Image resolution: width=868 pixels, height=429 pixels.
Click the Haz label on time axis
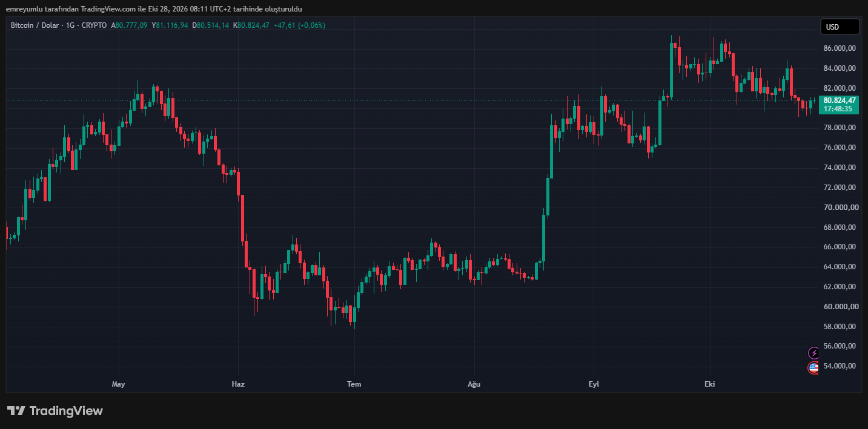(238, 384)
